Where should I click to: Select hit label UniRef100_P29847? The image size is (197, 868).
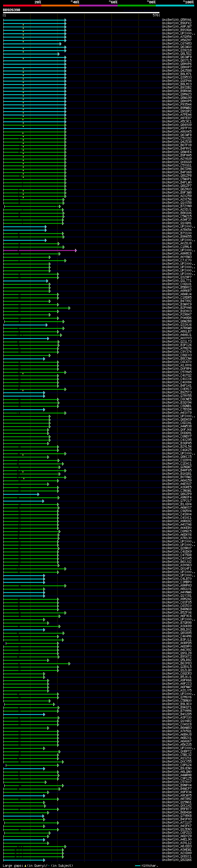click(177, 314)
